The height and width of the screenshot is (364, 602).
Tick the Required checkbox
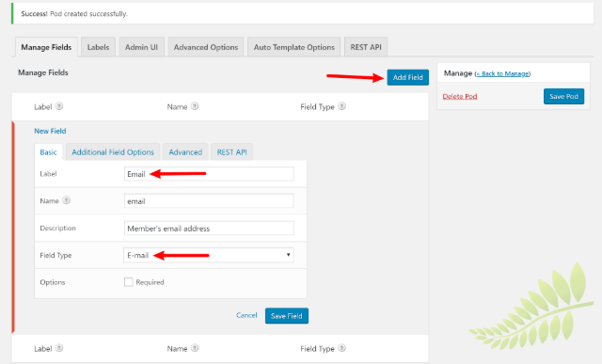coord(129,282)
